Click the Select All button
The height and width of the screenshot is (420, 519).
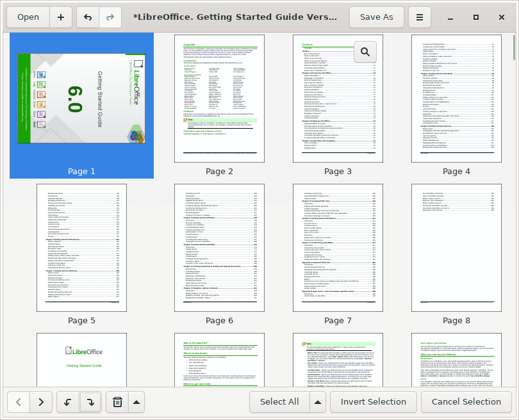pos(279,402)
